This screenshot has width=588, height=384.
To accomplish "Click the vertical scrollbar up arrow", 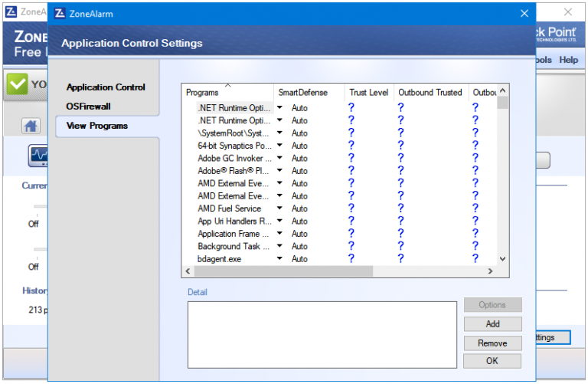I will (x=503, y=90).
